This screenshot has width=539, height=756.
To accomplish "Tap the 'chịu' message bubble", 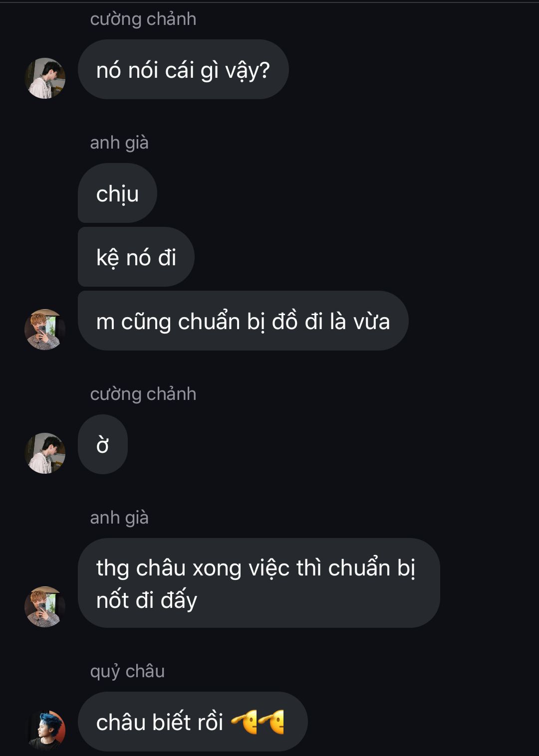I will [x=117, y=193].
